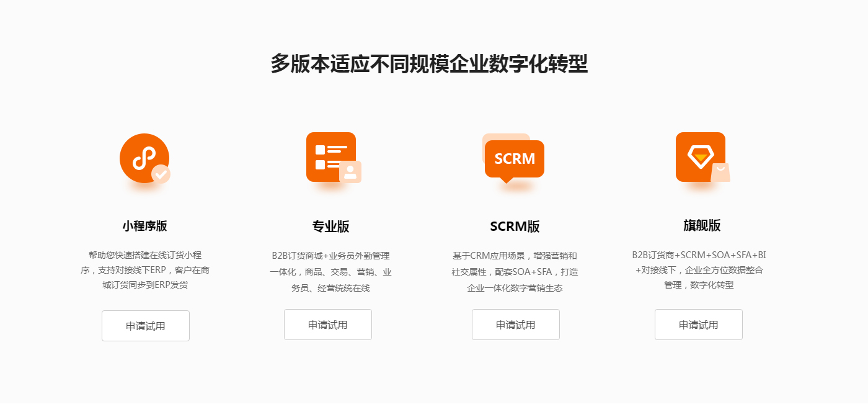Click the orange mini program circle icon
The image size is (868, 404).
144,158
